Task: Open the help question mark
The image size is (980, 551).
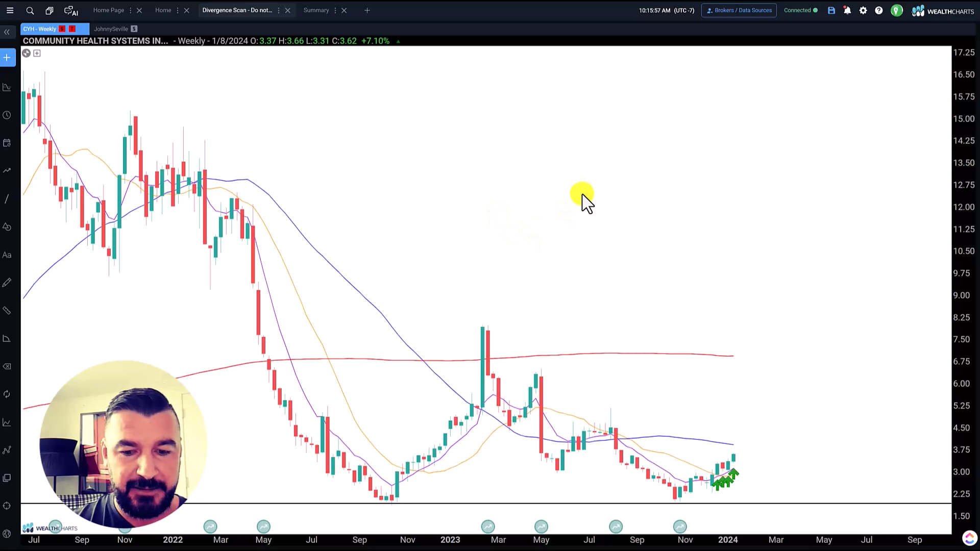Action: (879, 10)
